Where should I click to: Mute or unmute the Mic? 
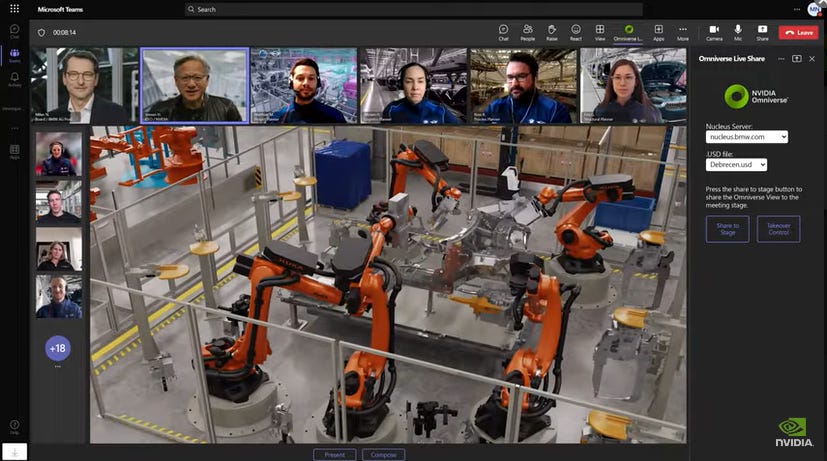coord(738,32)
